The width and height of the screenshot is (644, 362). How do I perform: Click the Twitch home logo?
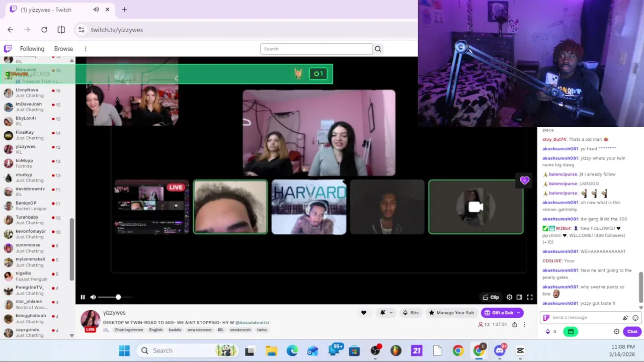coord(8,49)
